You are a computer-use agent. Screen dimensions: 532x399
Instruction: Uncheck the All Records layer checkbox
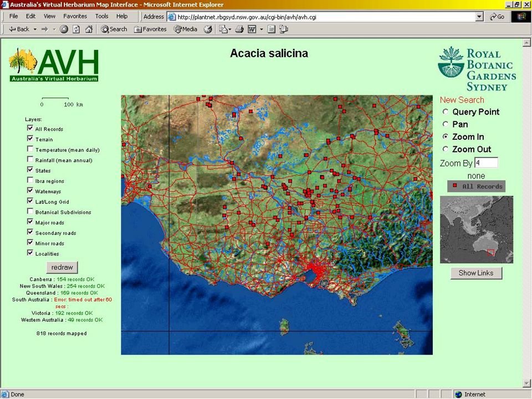(30, 128)
